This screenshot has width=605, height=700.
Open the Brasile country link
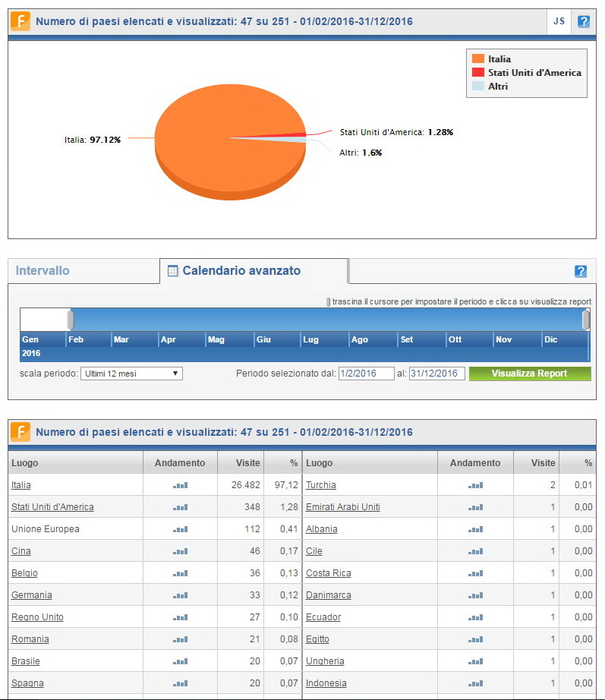(26, 661)
